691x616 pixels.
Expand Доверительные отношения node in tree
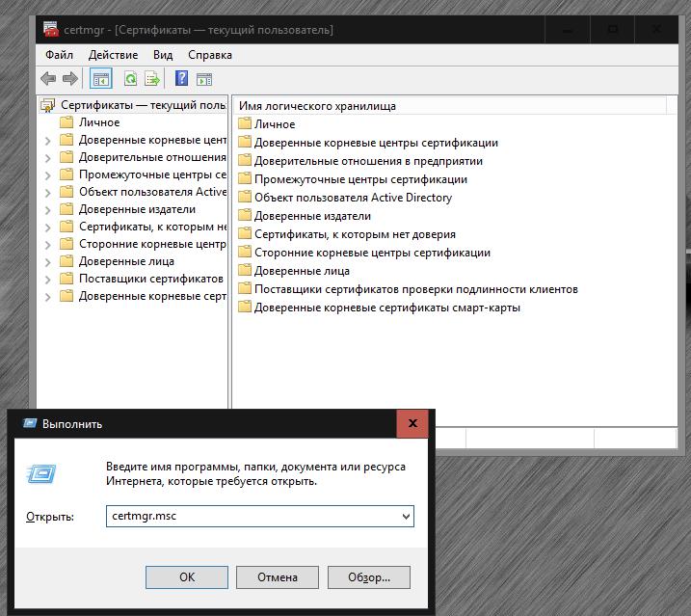click(47, 158)
